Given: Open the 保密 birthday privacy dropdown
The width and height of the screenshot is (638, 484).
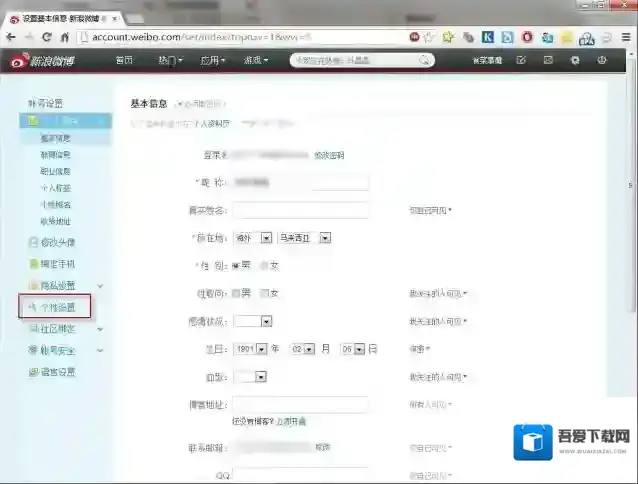Looking at the screenshot, I should [x=420, y=349].
